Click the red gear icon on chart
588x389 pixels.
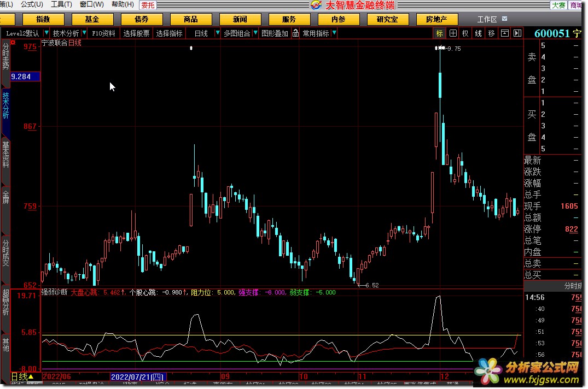pyautogui.click(x=13, y=43)
